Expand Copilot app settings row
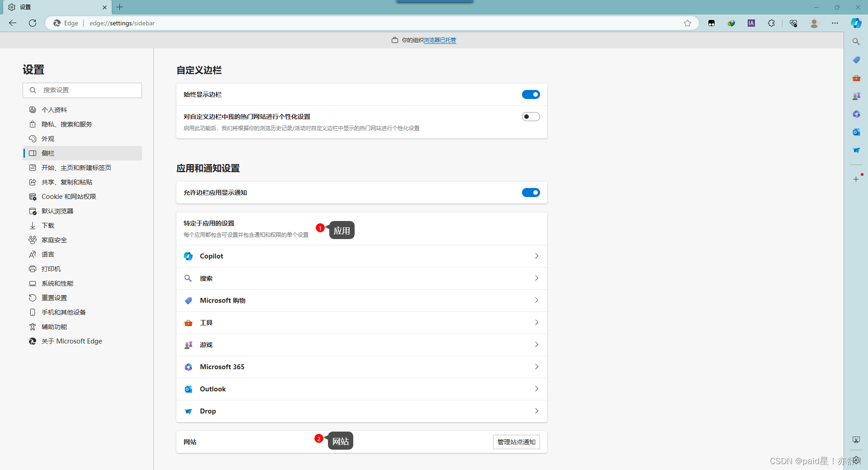 (x=362, y=256)
